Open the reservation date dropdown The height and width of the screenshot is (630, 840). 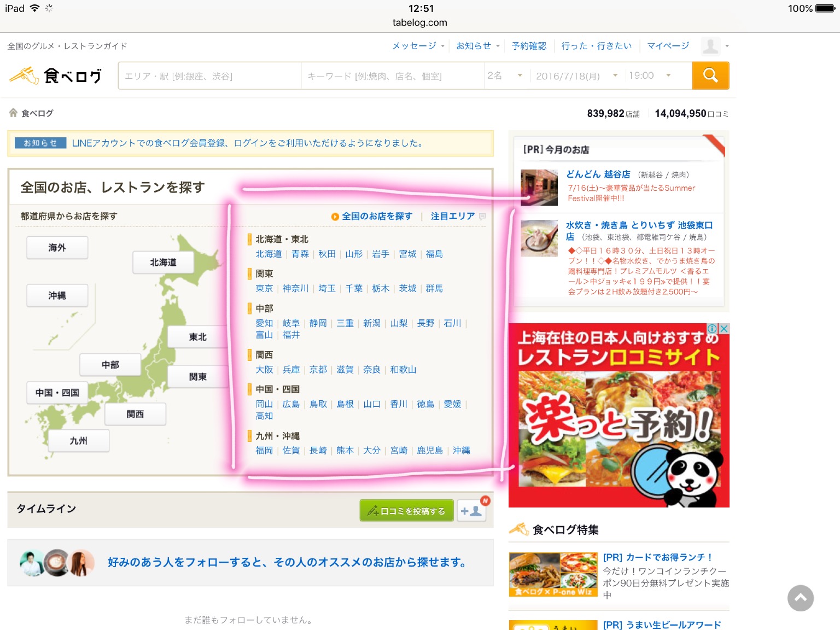pyautogui.click(x=576, y=75)
